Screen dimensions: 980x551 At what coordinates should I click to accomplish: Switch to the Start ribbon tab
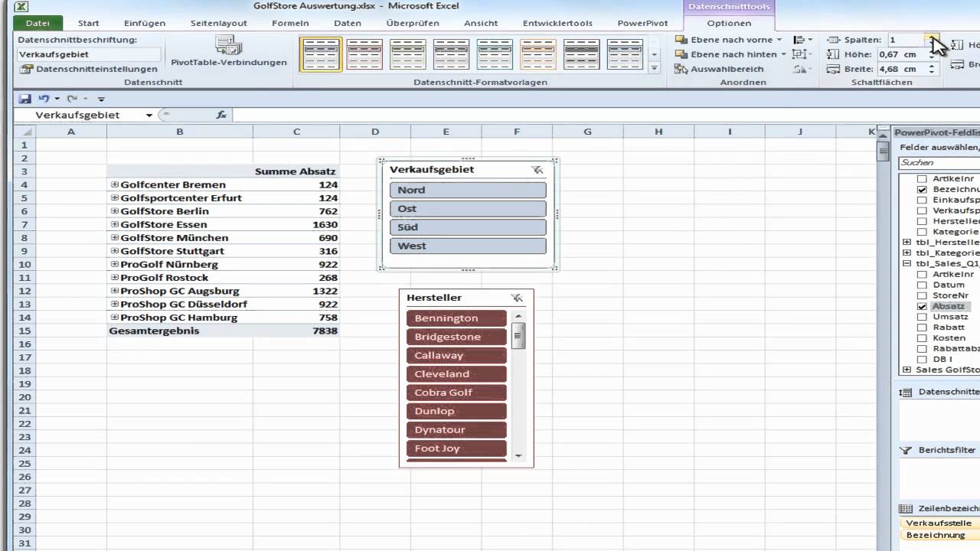pyautogui.click(x=89, y=23)
